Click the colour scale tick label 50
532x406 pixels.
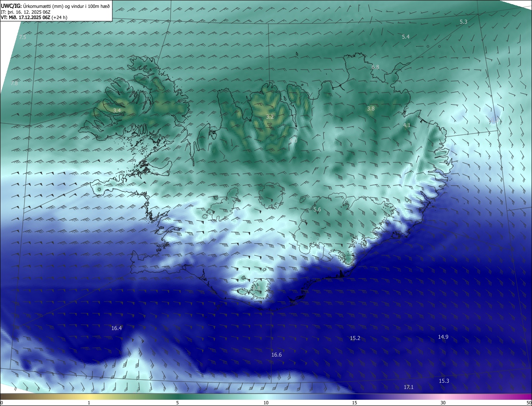(529, 403)
